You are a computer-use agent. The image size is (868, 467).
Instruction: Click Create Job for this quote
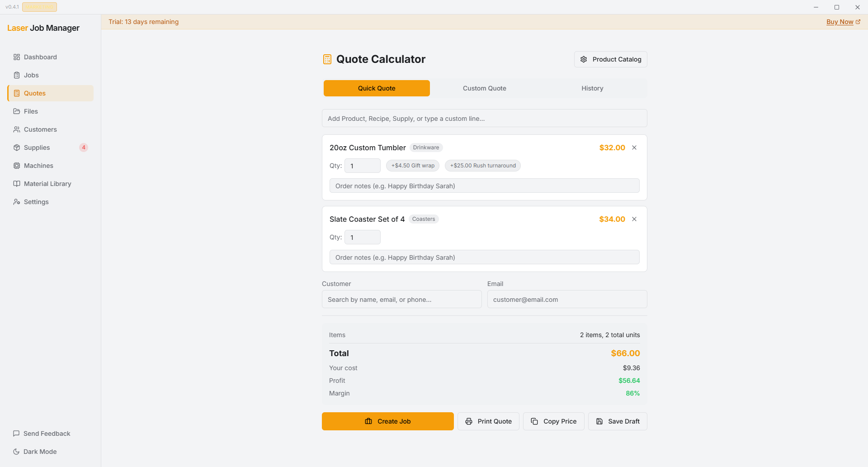pyautogui.click(x=387, y=421)
